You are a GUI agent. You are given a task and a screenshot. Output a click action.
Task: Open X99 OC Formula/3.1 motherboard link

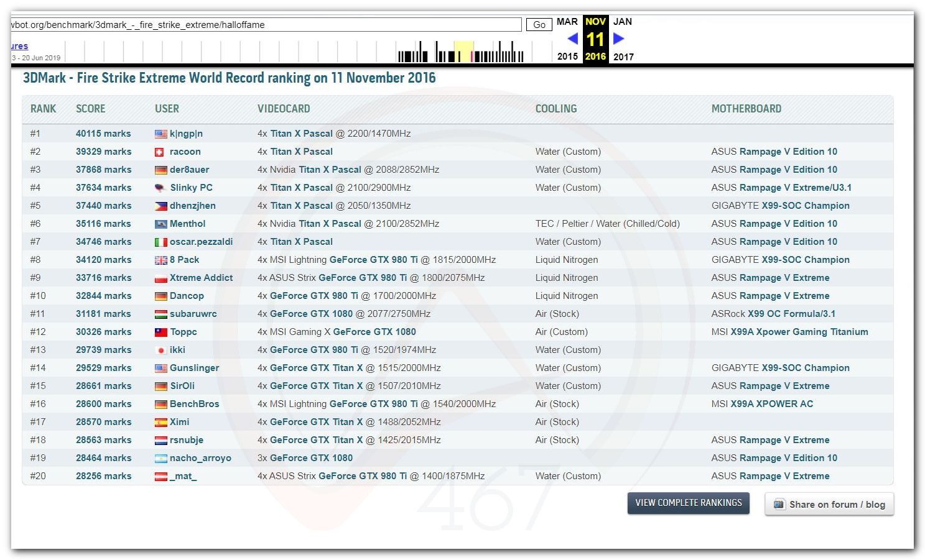tap(791, 314)
